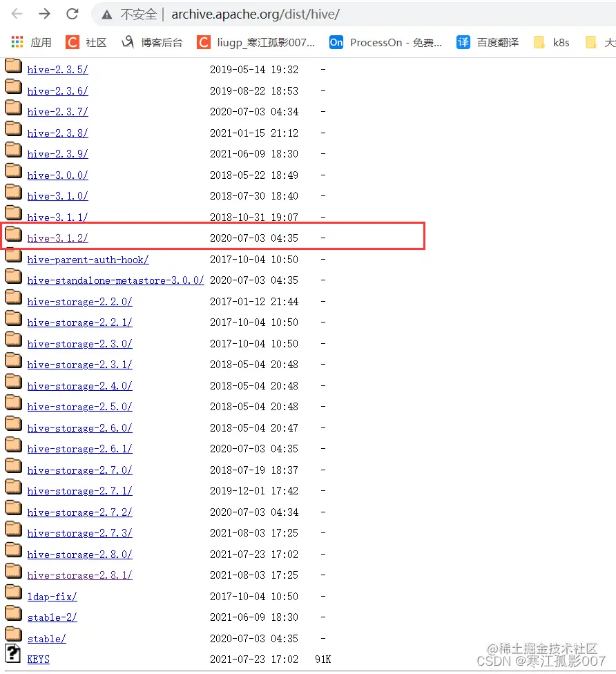
Task: Open the hive-parent-auth-hook/ link
Action: (88, 260)
